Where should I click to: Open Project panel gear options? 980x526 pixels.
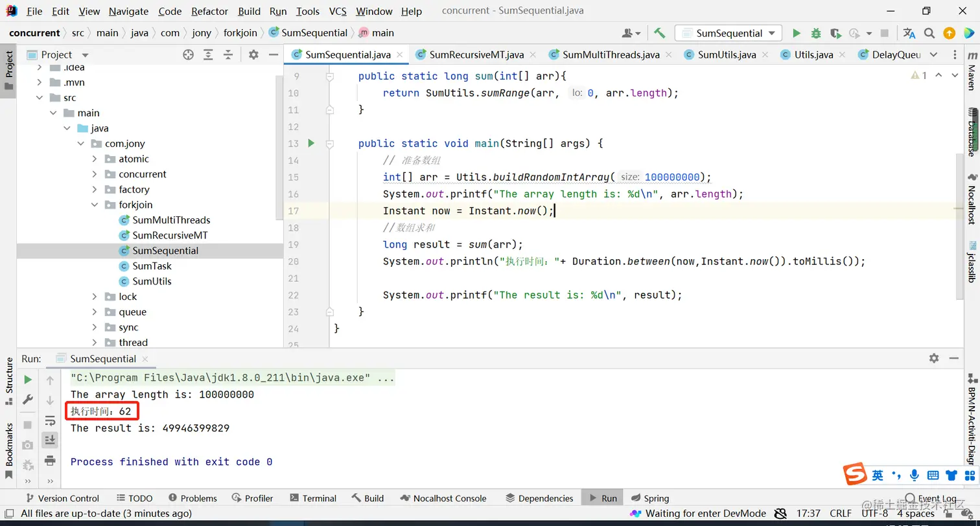(253, 55)
